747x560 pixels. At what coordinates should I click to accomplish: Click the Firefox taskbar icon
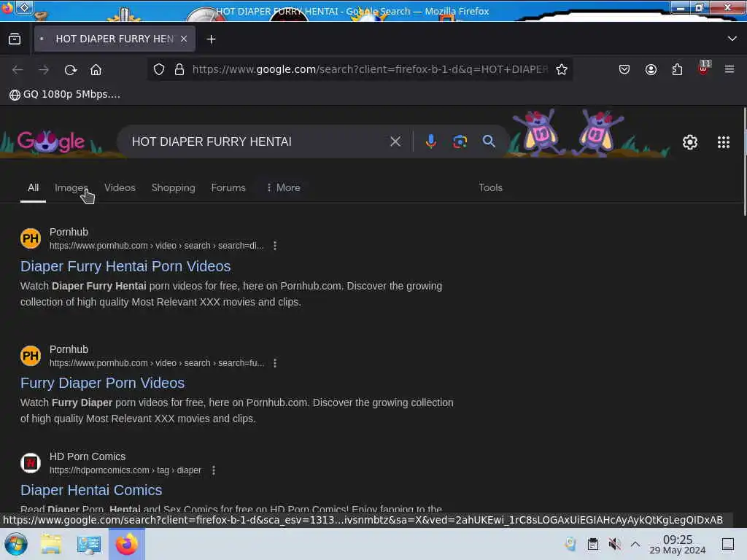pos(127,544)
